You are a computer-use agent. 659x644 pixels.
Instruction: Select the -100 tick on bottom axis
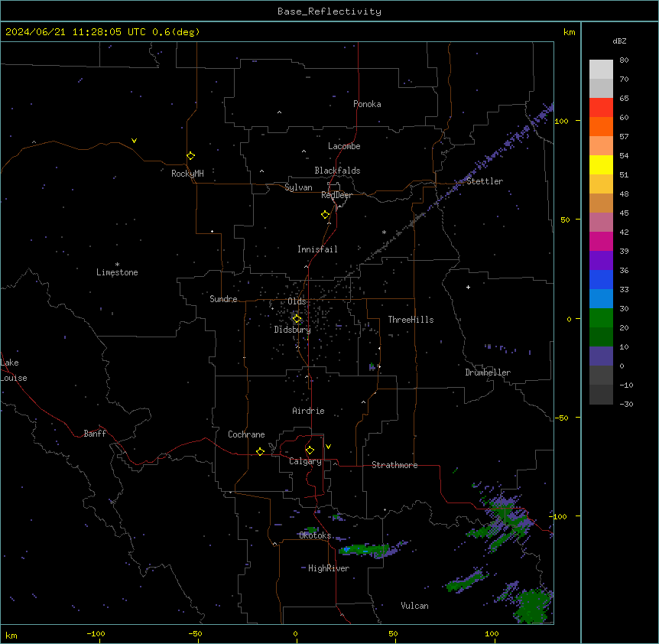coord(96,633)
